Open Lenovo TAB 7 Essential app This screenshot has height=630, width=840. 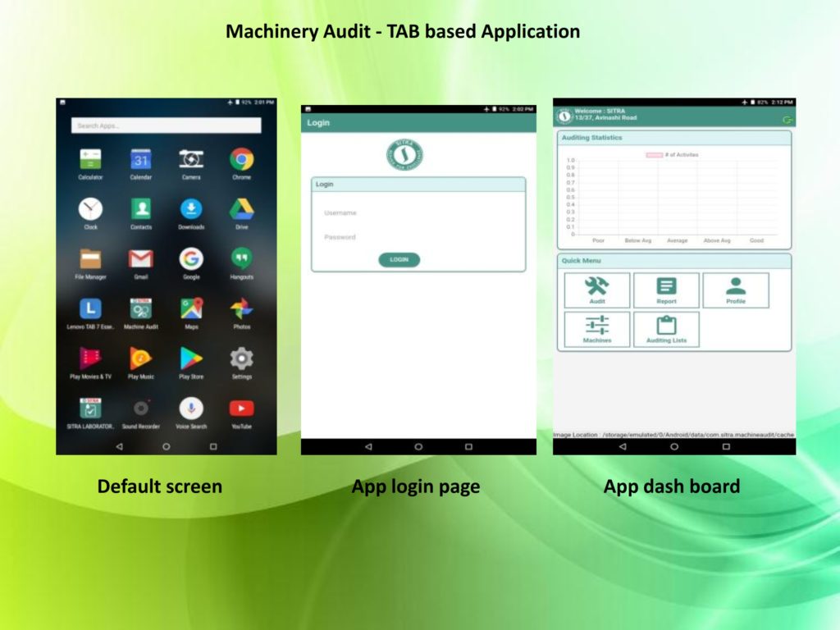click(90, 308)
